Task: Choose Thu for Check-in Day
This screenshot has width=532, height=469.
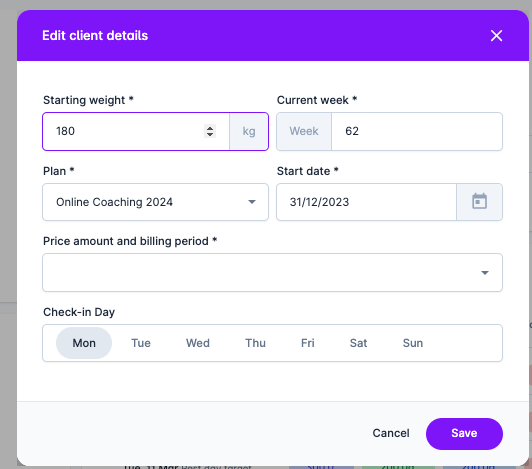Action: click(x=255, y=343)
